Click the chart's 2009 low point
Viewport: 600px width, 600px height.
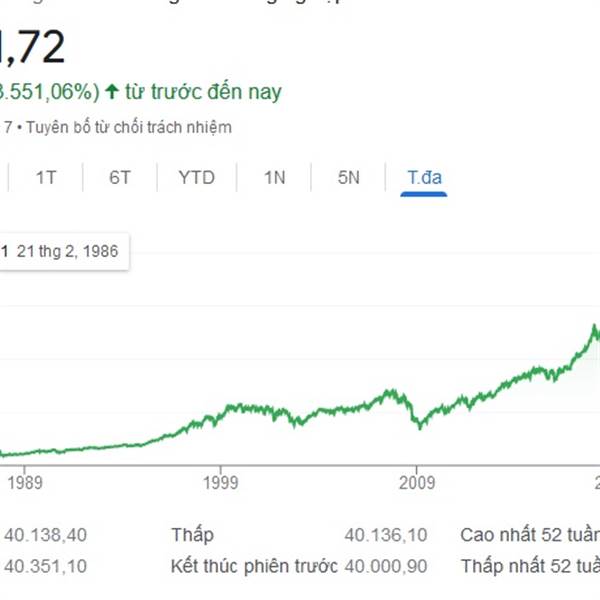pos(420,427)
